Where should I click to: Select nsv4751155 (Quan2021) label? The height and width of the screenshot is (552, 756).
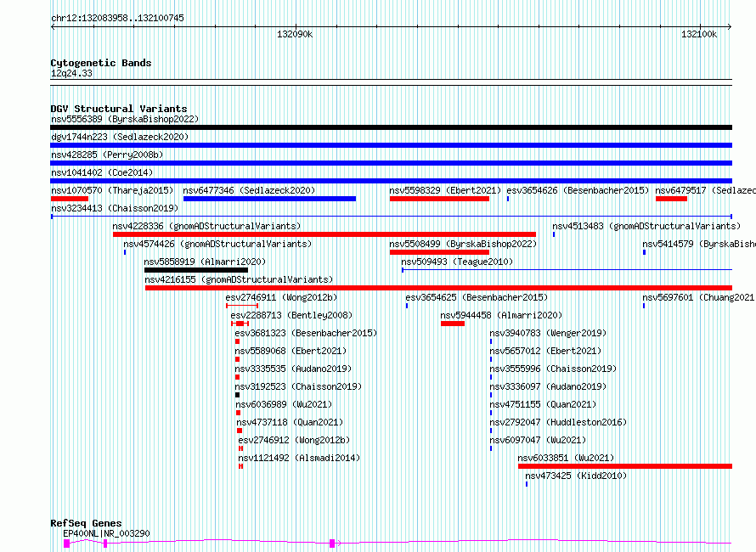543,404
